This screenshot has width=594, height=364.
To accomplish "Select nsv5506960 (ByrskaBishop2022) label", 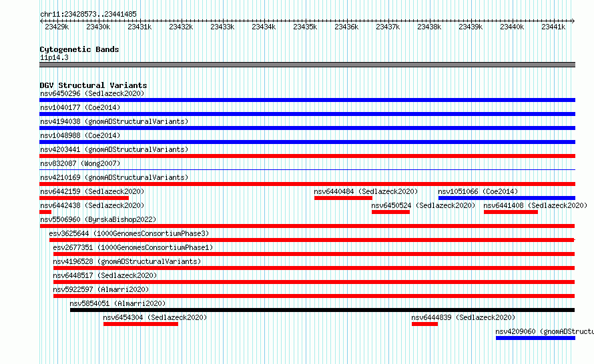I will pos(98,219).
